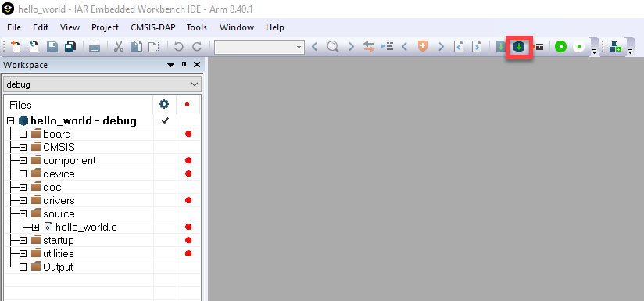Click the Print toolbar icon
This screenshot has width=644, height=301.
tap(95, 47)
